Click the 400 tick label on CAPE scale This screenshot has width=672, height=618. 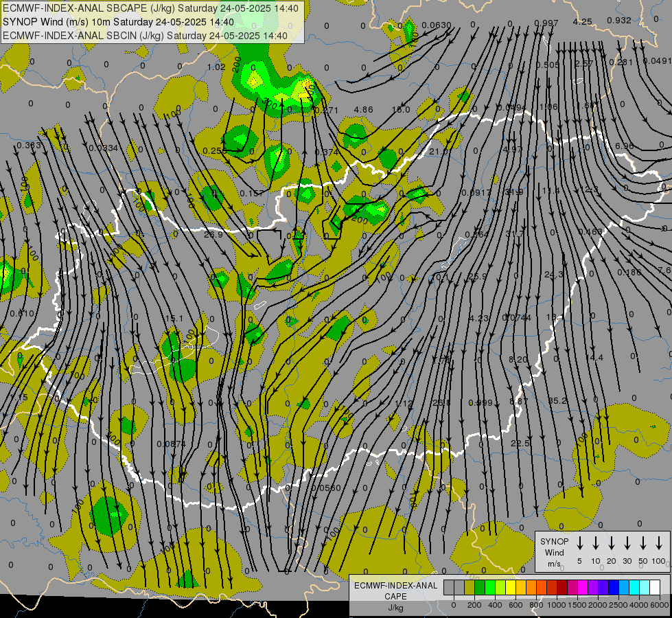pyautogui.click(x=495, y=605)
